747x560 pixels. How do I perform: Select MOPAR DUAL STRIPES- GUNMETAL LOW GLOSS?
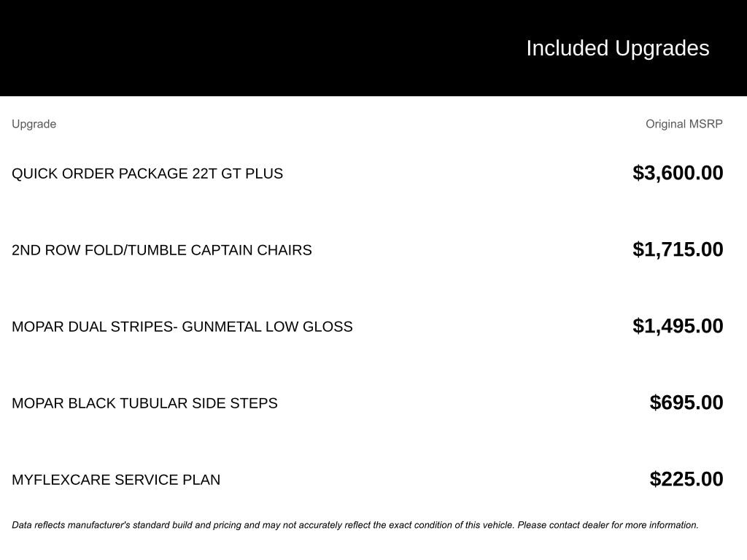pyautogui.click(x=182, y=327)
